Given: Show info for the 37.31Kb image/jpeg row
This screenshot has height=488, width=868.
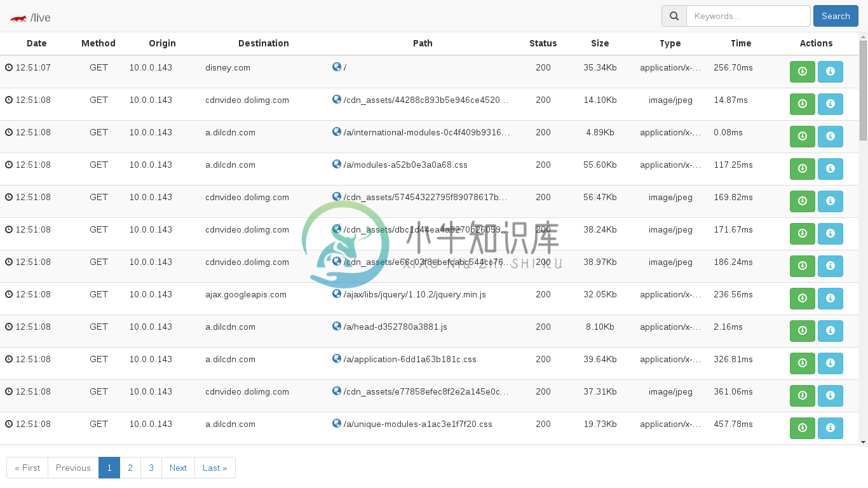Looking at the screenshot, I should click(831, 396).
